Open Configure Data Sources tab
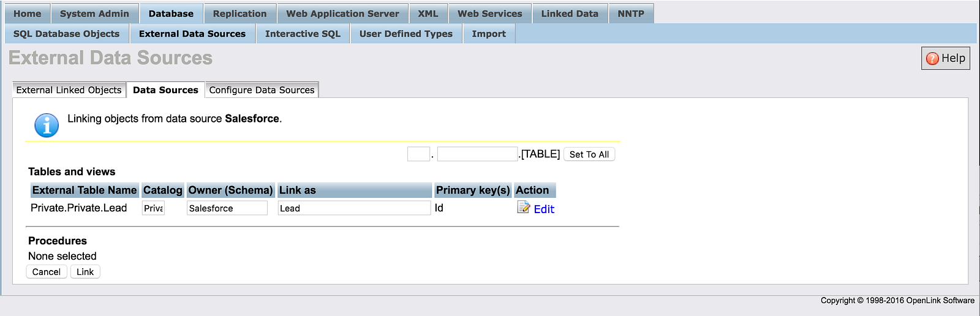 click(x=262, y=90)
